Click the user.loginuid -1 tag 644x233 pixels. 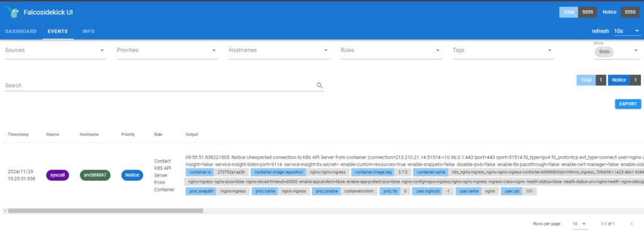(x=433, y=191)
